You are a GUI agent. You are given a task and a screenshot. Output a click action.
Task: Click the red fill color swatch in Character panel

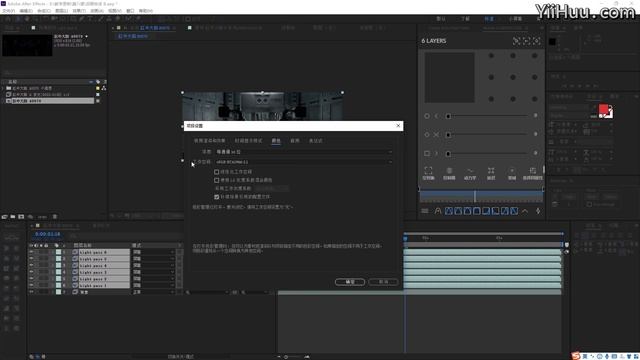[x=603, y=109]
